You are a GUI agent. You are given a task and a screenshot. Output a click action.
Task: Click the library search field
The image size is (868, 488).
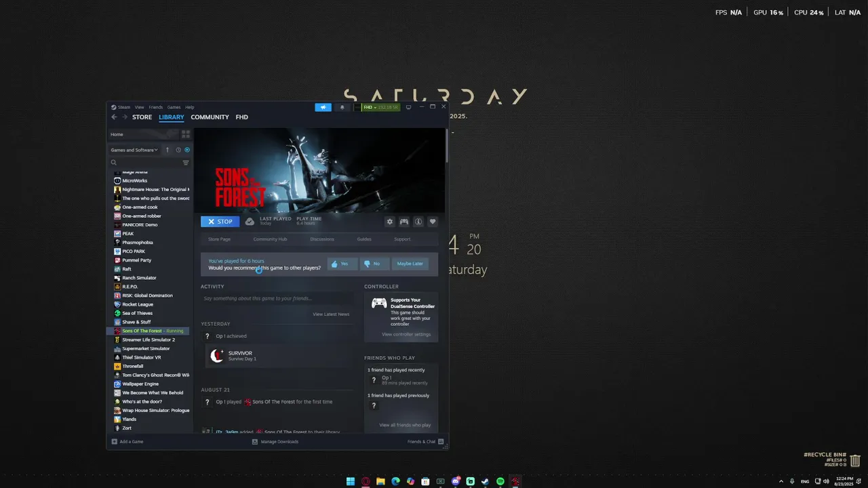tap(149, 163)
